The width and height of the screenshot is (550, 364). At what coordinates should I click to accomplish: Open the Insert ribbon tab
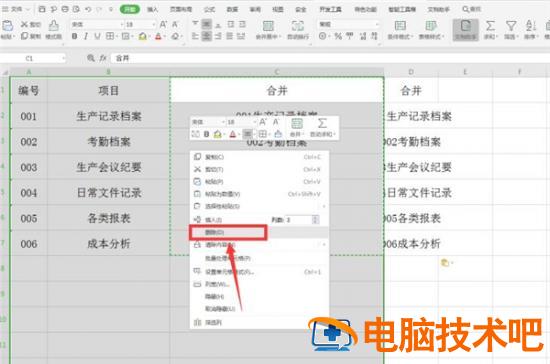point(152,9)
